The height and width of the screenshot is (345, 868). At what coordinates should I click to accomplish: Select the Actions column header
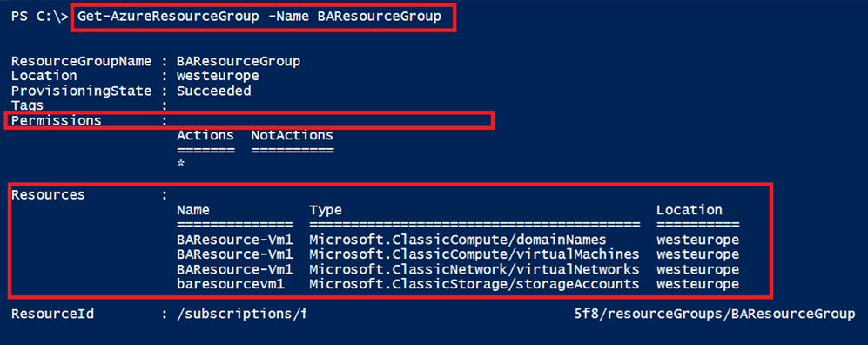point(205,135)
